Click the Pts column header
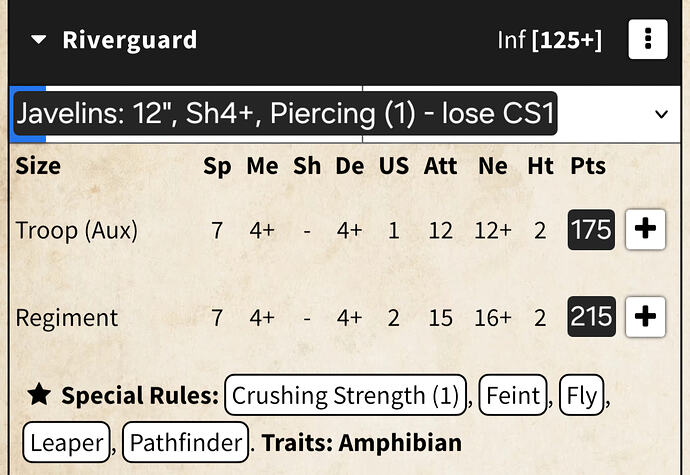The image size is (690, 475). (588, 166)
